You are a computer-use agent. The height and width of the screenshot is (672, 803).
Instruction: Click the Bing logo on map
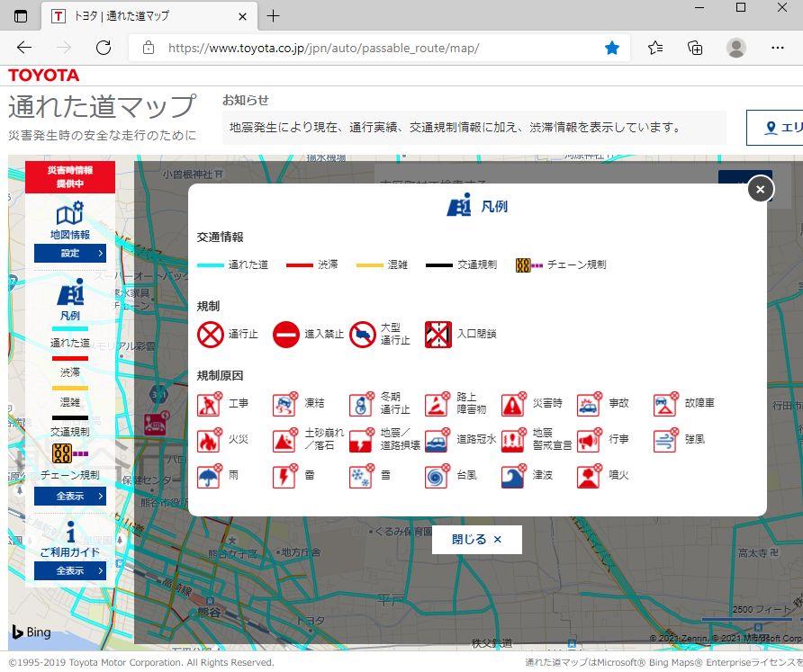[32, 632]
